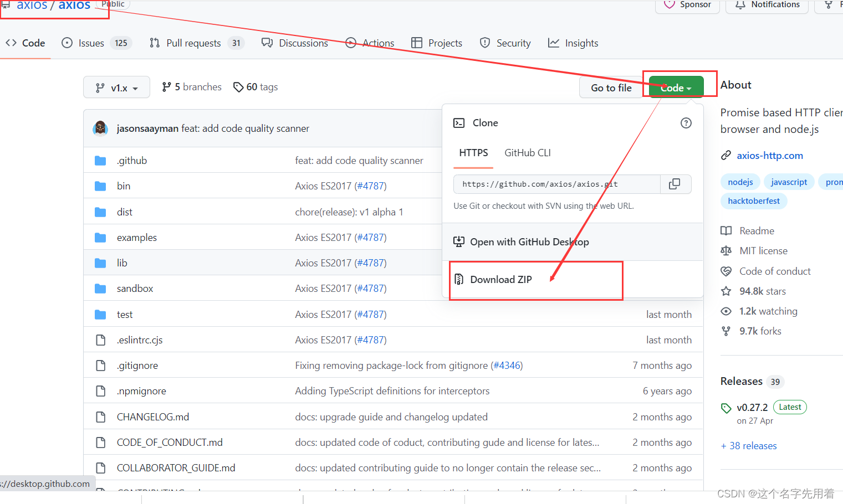The height and width of the screenshot is (504, 843).
Task: Click the .npmignore file icon
Action: point(100,391)
